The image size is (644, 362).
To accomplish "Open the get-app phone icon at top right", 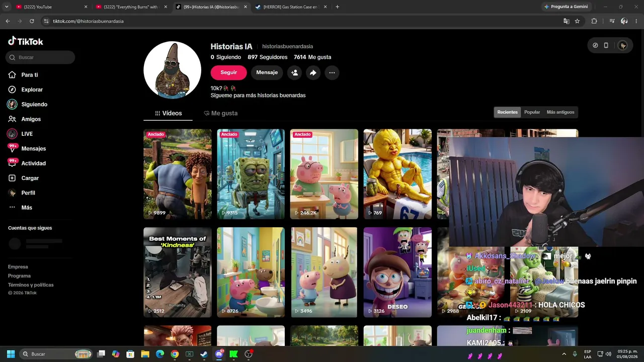I will click(x=606, y=45).
